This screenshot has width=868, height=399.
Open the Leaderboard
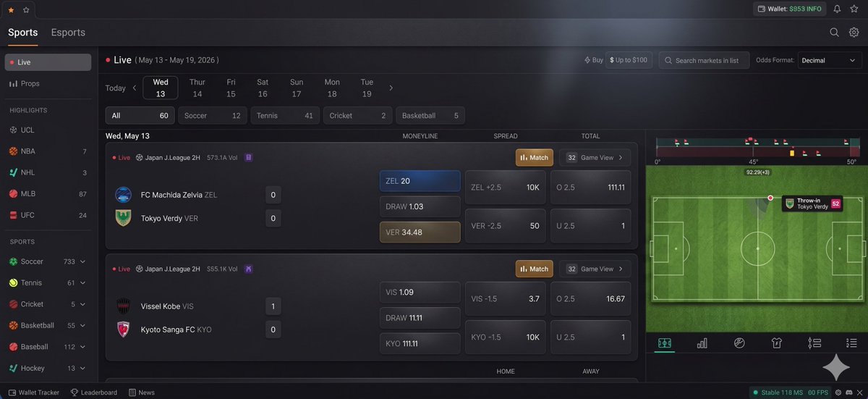(x=94, y=392)
